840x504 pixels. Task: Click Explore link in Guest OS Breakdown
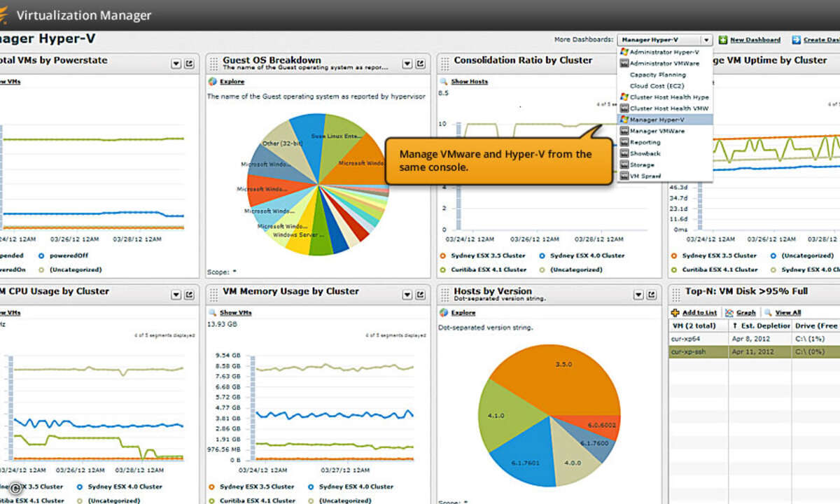pos(232,81)
